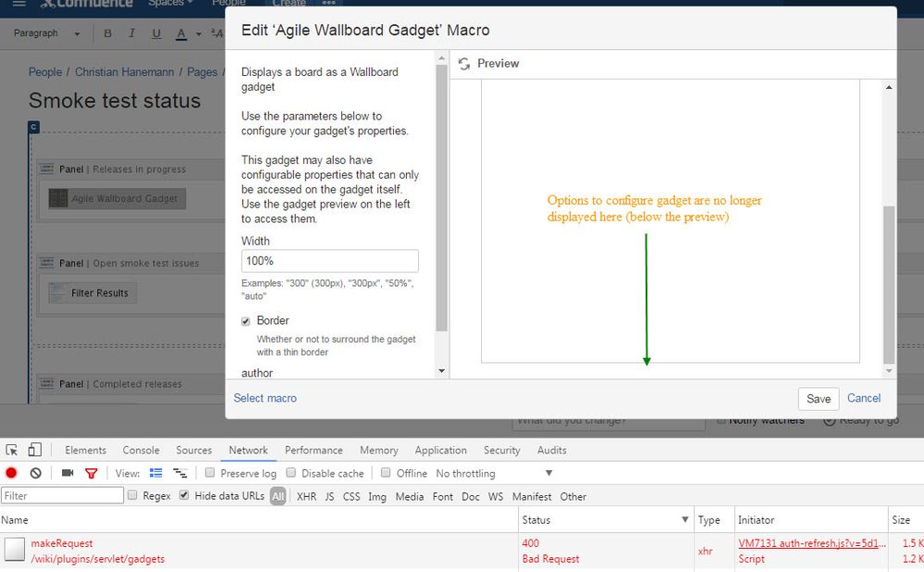
Task: Switch to the Elements tab
Action: click(85, 450)
